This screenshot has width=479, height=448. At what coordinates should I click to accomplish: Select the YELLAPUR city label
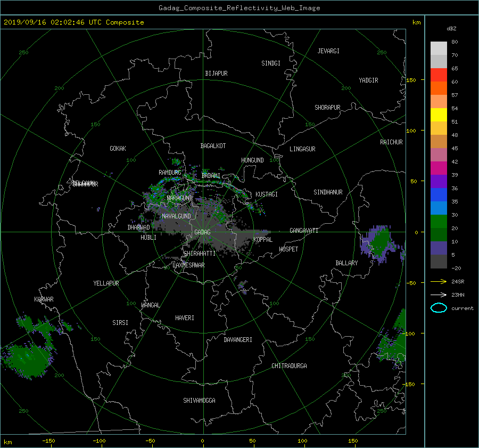click(x=106, y=283)
